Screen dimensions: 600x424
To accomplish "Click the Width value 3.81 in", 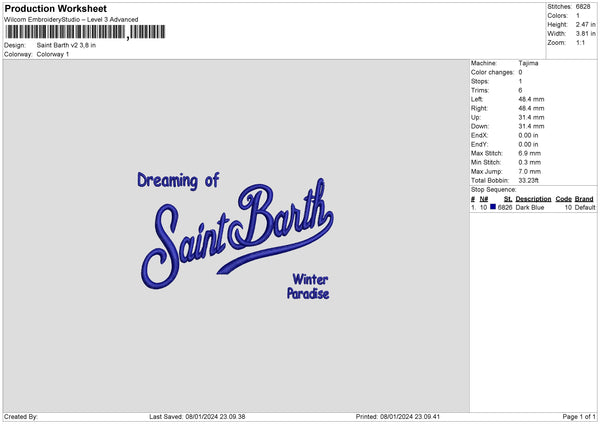I will (x=585, y=34).
